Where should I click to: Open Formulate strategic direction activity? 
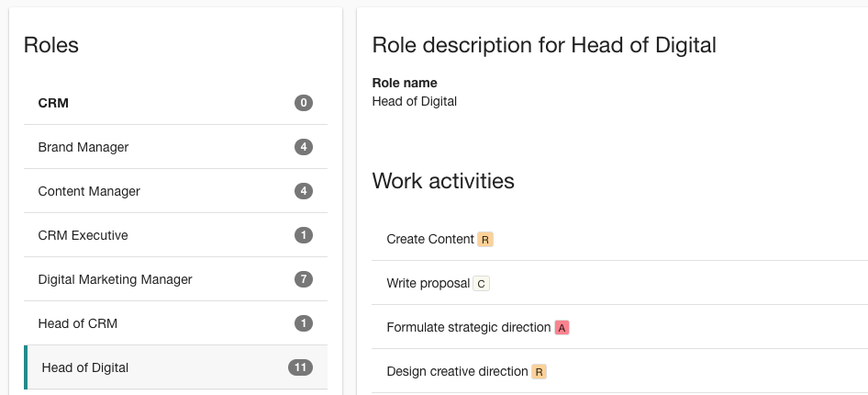619,327
